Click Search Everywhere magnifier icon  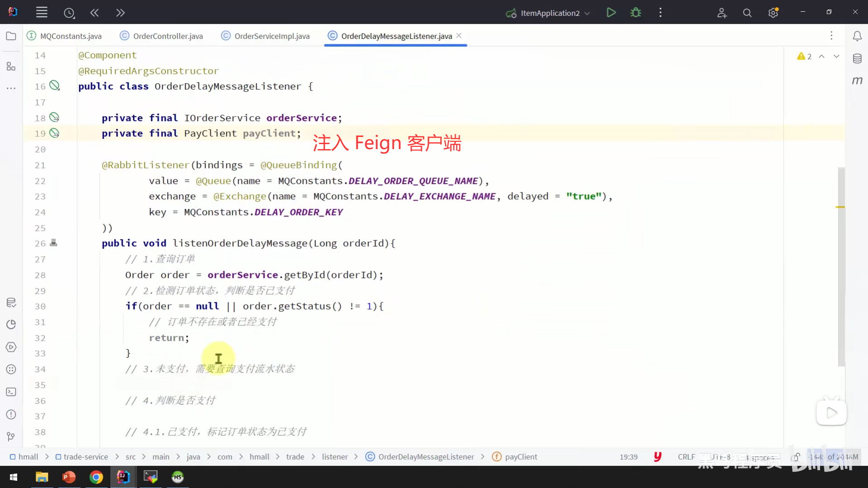click(x=747, y=13)
